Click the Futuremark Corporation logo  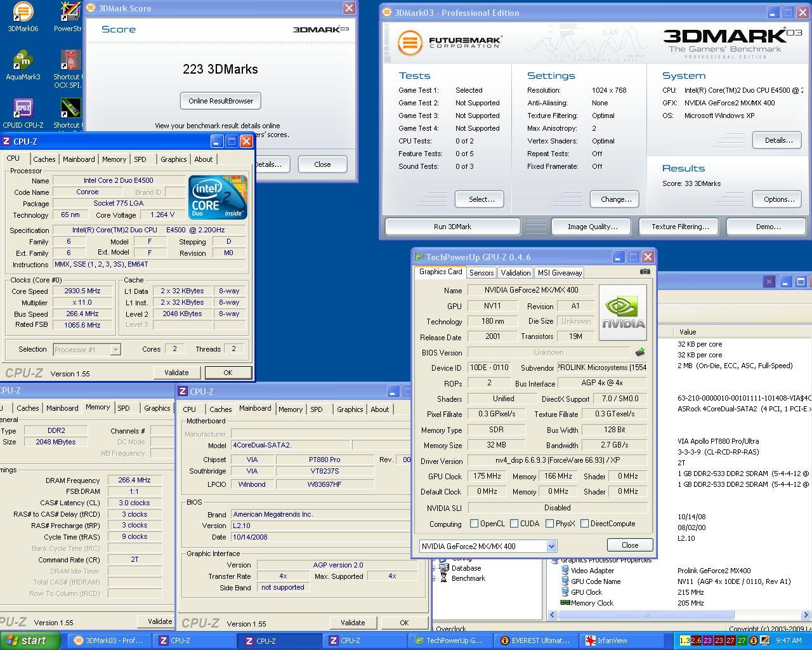click(x=450, y=43)
